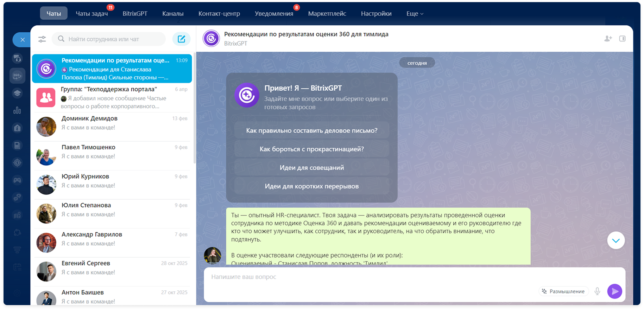The width and height of the screenshot is (644, 310).
Task: Click the green HR-специалист prompt message
Action: pos(378,236)
